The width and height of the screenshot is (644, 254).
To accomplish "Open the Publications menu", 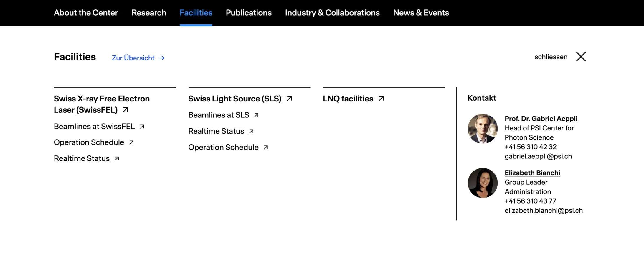I will coord(249,13).
